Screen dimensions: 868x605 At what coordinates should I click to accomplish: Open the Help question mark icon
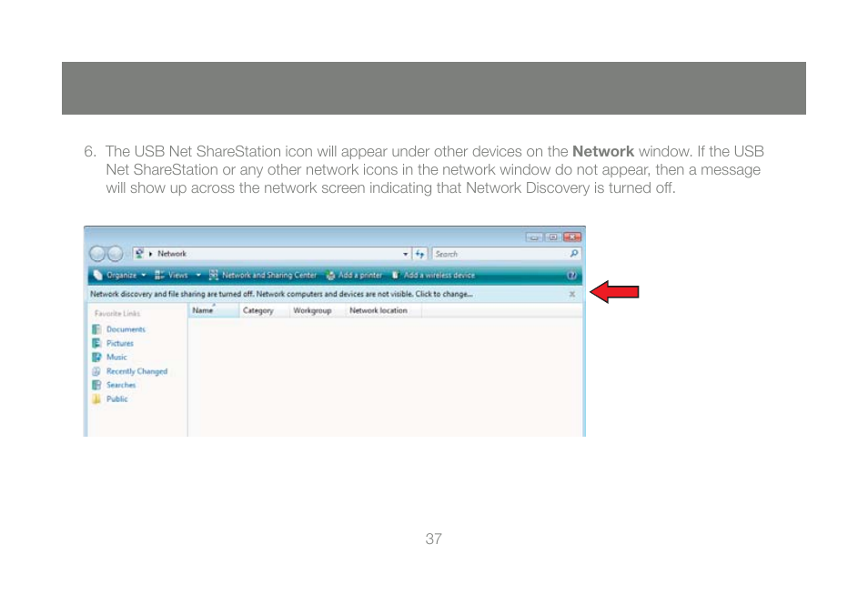pyautogui.click(x=571, y=275)
